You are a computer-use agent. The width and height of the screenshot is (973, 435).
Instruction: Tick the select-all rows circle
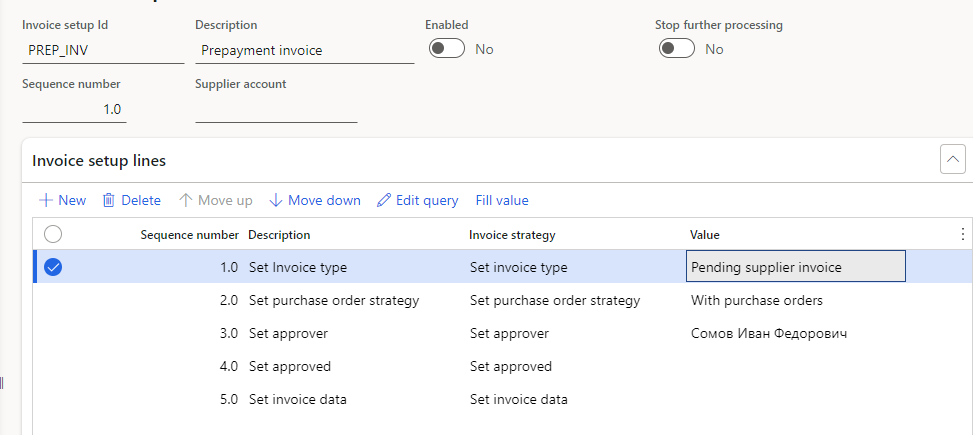[54, 234]
